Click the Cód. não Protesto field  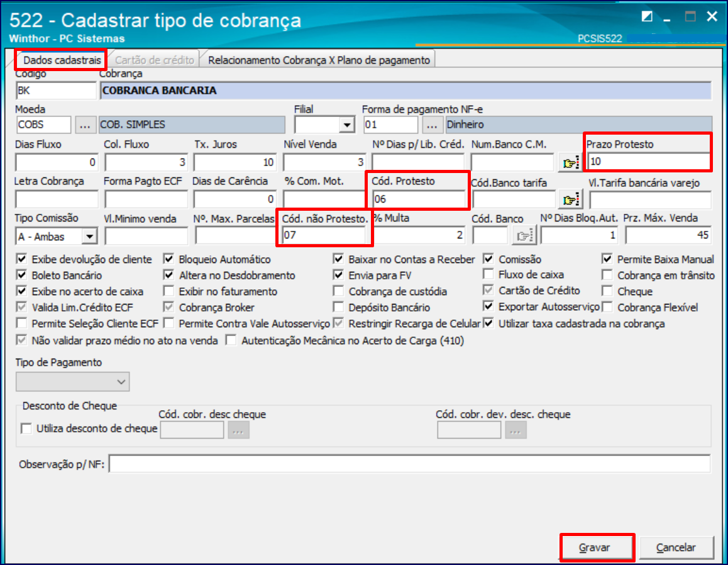(x=324, y=235)
